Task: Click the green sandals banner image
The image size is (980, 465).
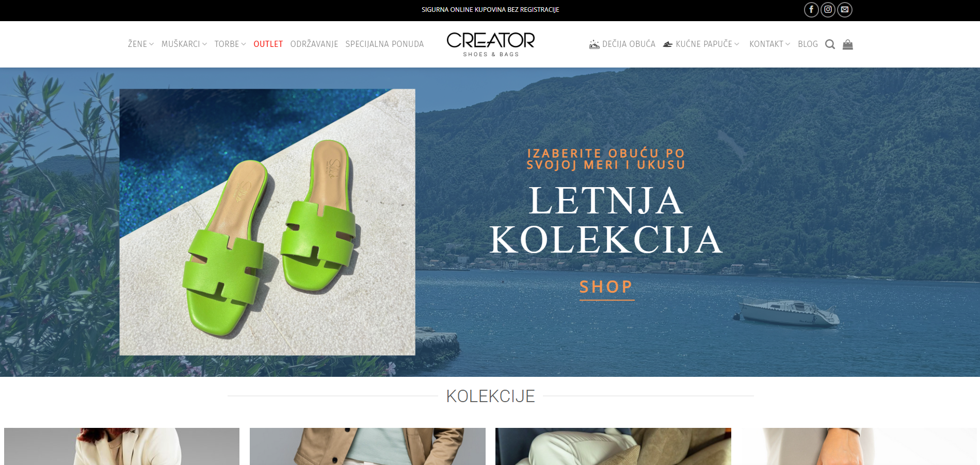Action: pyautogui.click(x=267, y=222)
